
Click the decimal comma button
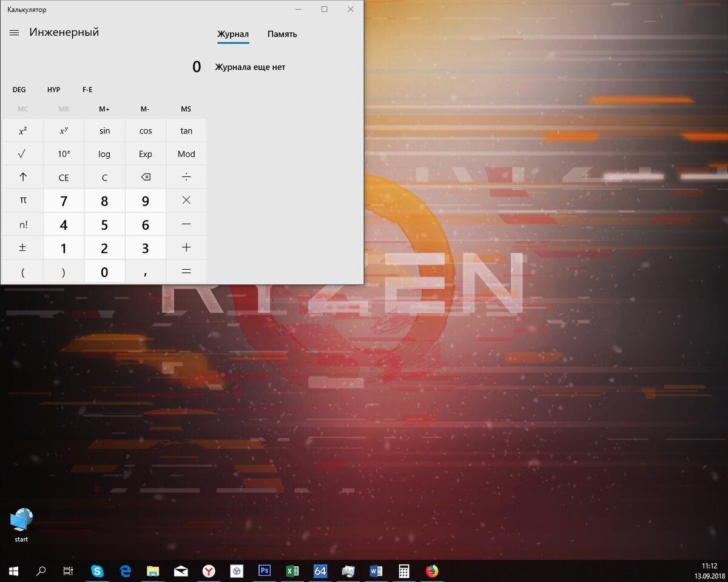pos(146,272)
